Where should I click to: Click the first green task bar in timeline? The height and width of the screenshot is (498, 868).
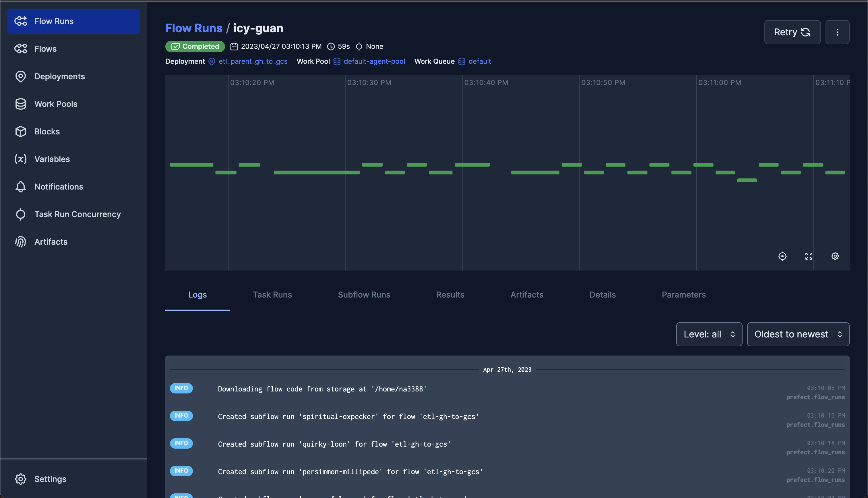point(191,165)
